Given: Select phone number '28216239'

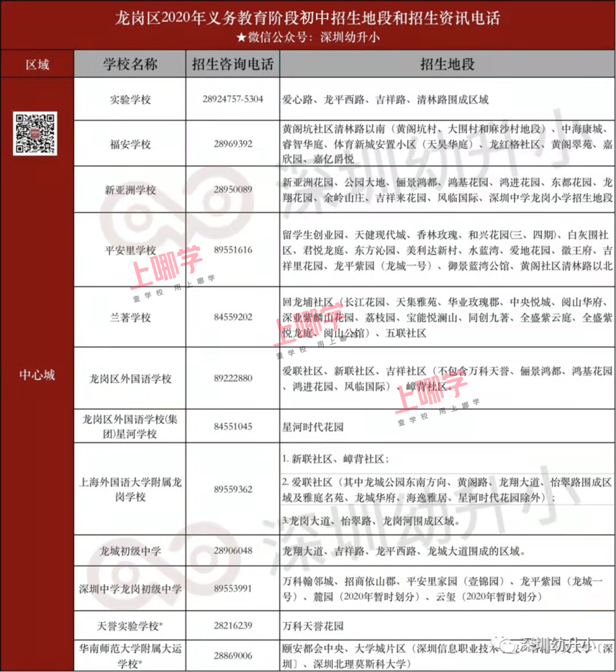Looking at the screenshot, I should coord(233,626).
